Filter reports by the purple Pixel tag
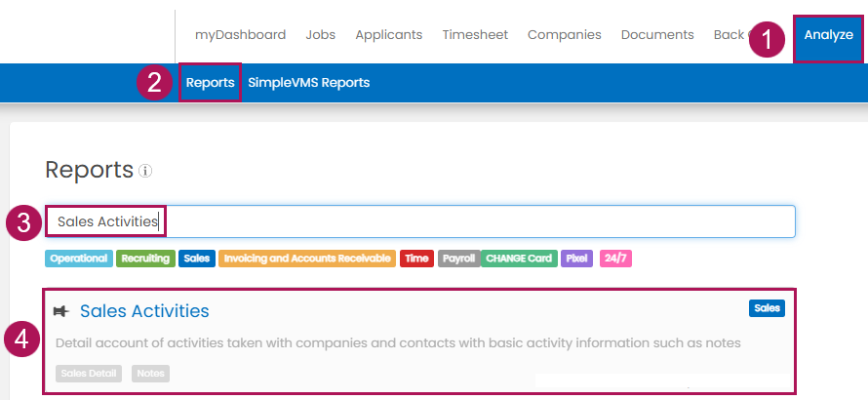 (x=576, y=259)
